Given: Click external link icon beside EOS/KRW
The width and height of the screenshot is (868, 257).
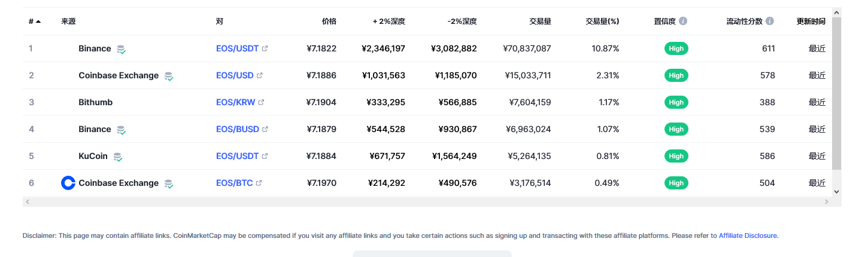Looking at the screenshot, I should (261, 102).
